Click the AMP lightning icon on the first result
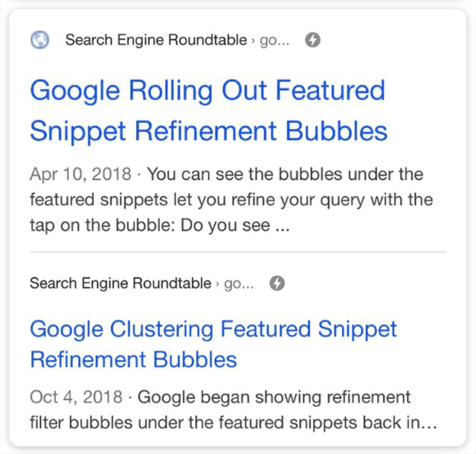 [313, 40]
